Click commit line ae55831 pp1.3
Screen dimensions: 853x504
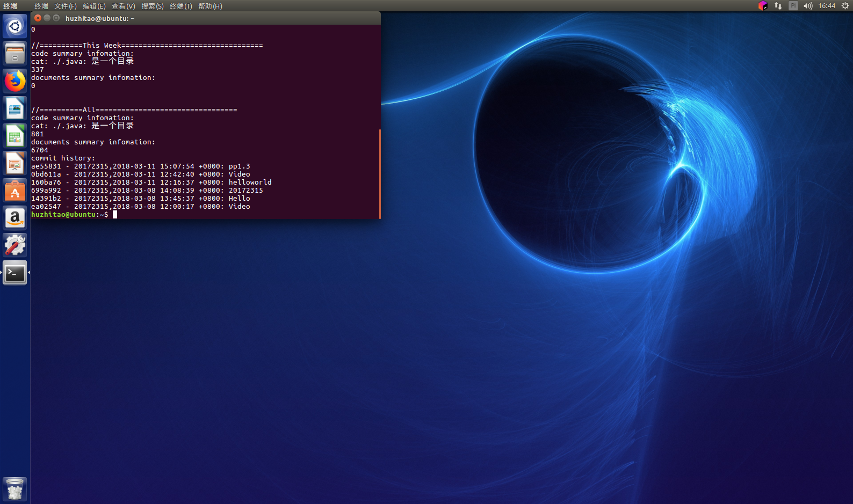coord(141,166)
